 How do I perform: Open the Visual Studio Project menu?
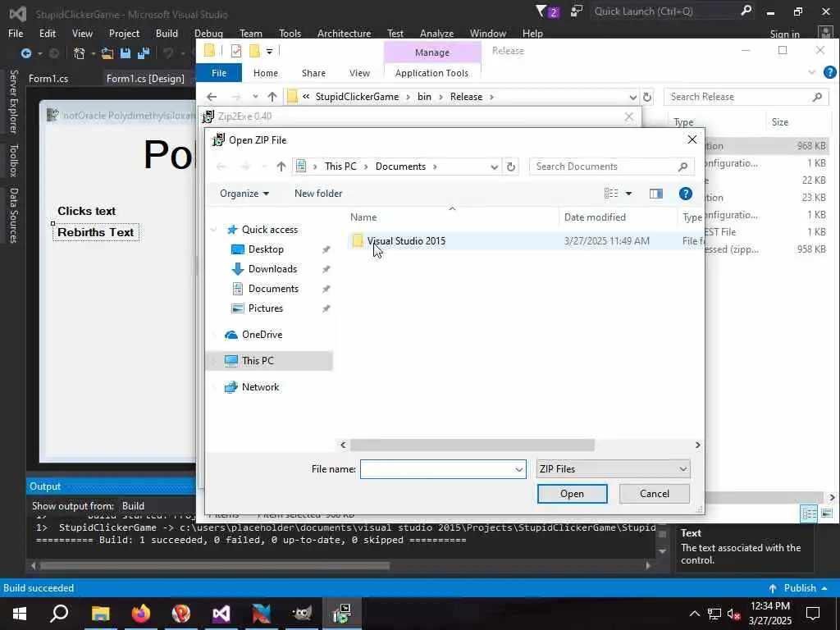[x=125, y=33]
